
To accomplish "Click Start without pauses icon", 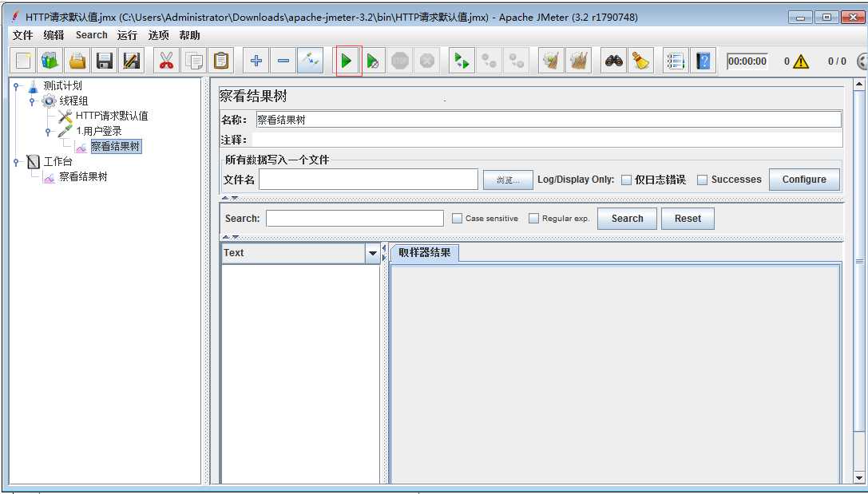I will click(373, 61).
